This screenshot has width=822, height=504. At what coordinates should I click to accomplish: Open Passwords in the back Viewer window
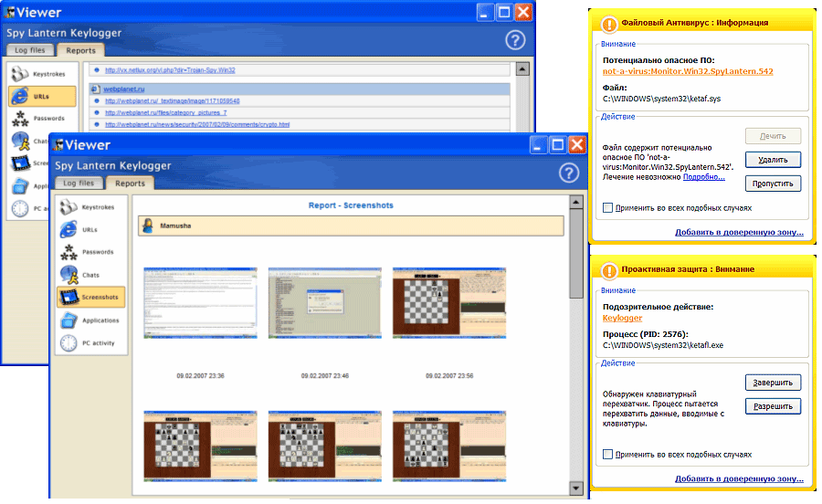pyautogui.click(x=43, y=119)
